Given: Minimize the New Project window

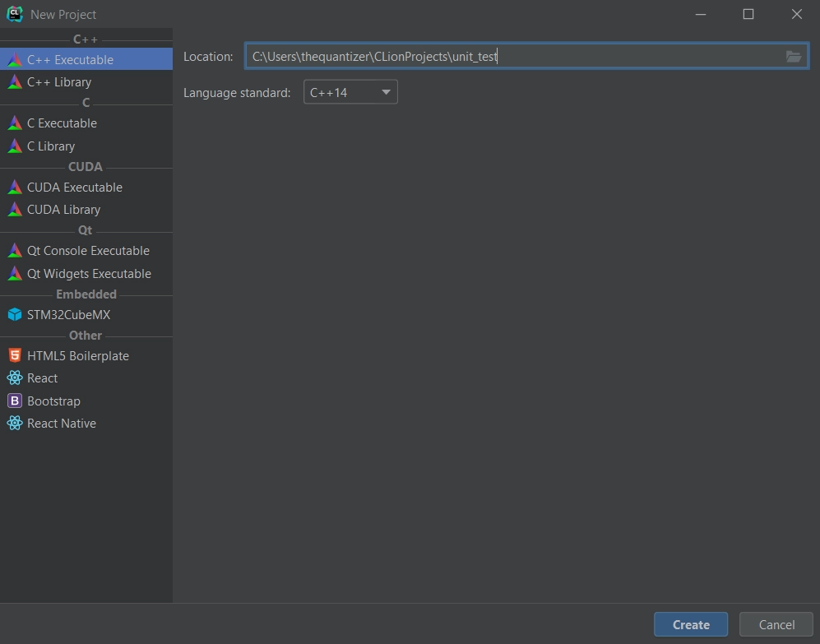Looking at the screenshot, I should coord(701,14).
